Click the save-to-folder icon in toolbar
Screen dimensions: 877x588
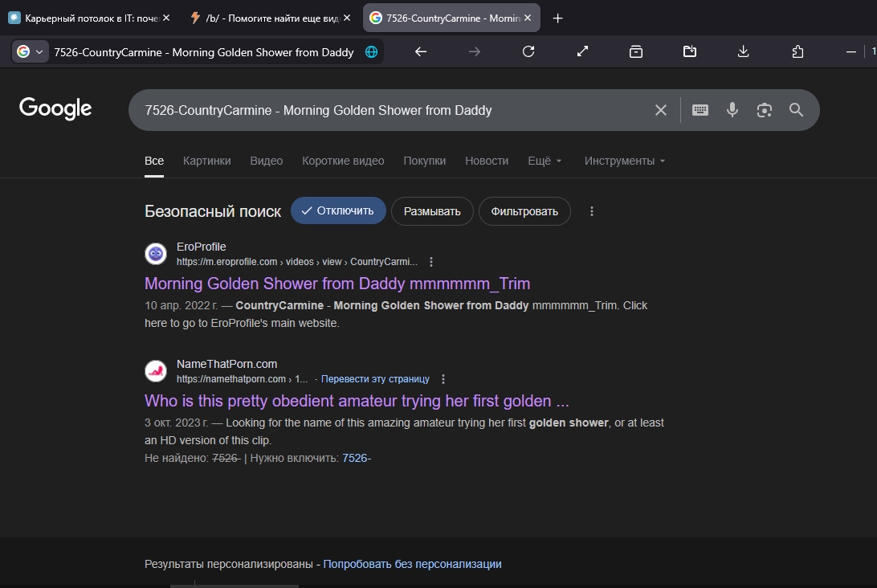point(690,51)
